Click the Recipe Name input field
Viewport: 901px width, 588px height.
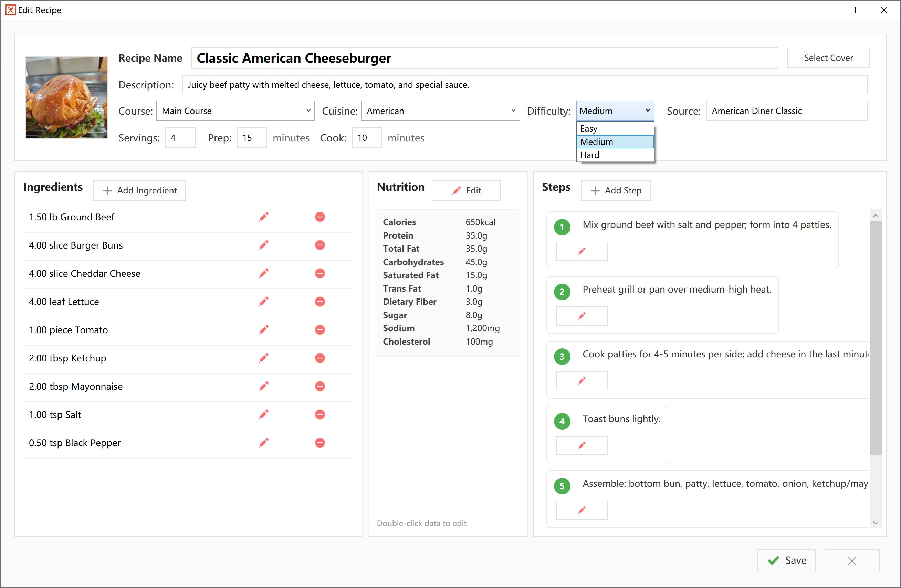pos(484,58)
